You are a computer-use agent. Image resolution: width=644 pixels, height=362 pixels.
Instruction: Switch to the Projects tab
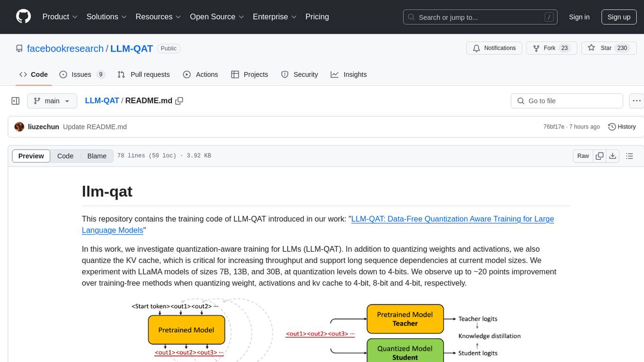click(250, 74)
